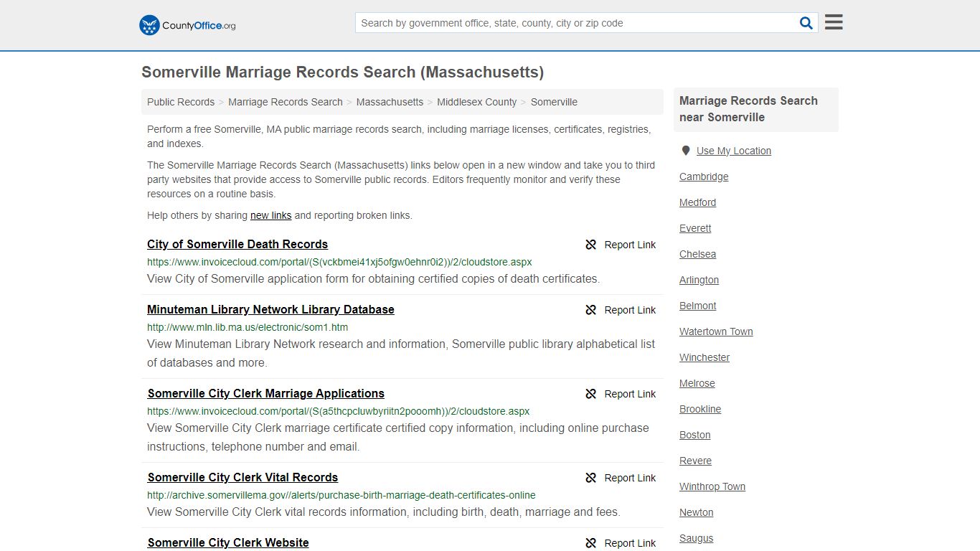Open Somerville City Clerk Marriage Applications

[266, 393]
